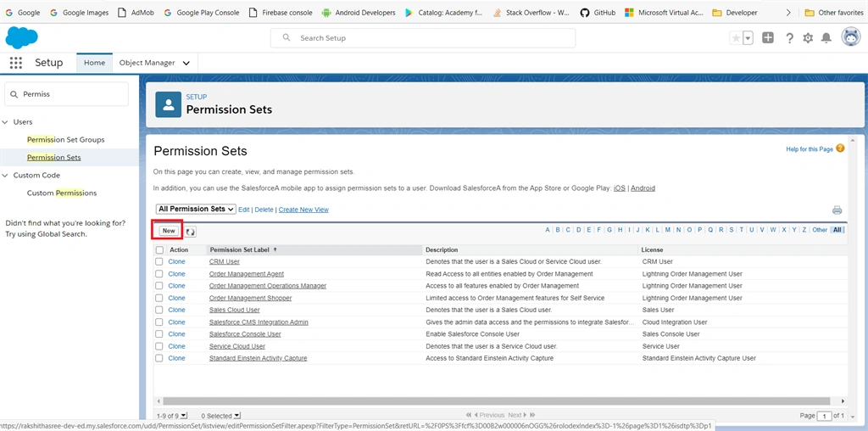This screenshot has height=431, width=868.
Task: Open the notifications bell
Action: (826, 37)
